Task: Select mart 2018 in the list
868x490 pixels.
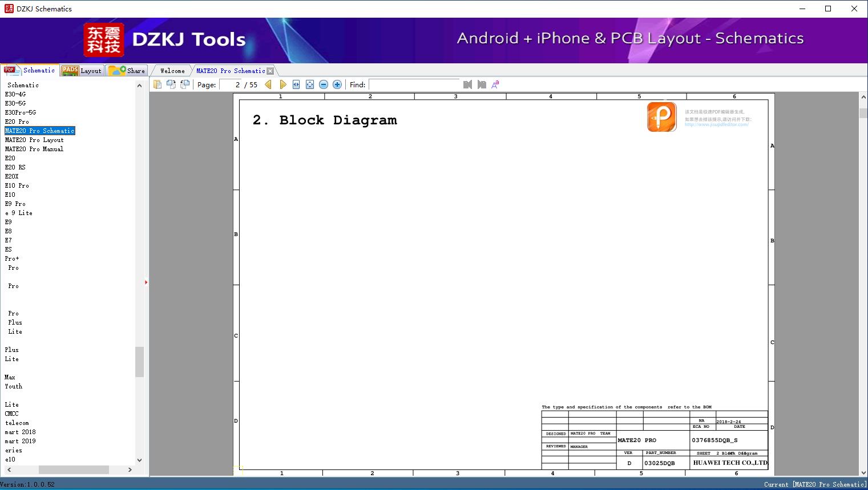Action: point(21,432)
